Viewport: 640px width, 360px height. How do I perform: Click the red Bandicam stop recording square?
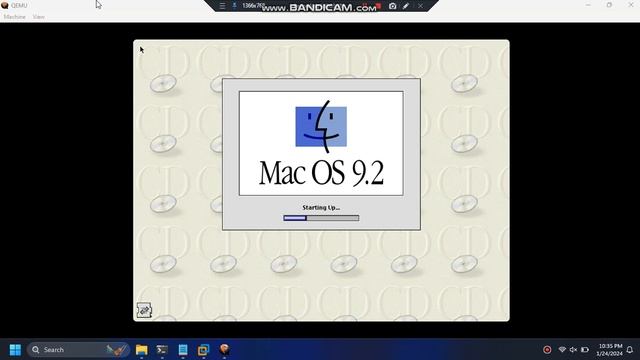point(378,6)
